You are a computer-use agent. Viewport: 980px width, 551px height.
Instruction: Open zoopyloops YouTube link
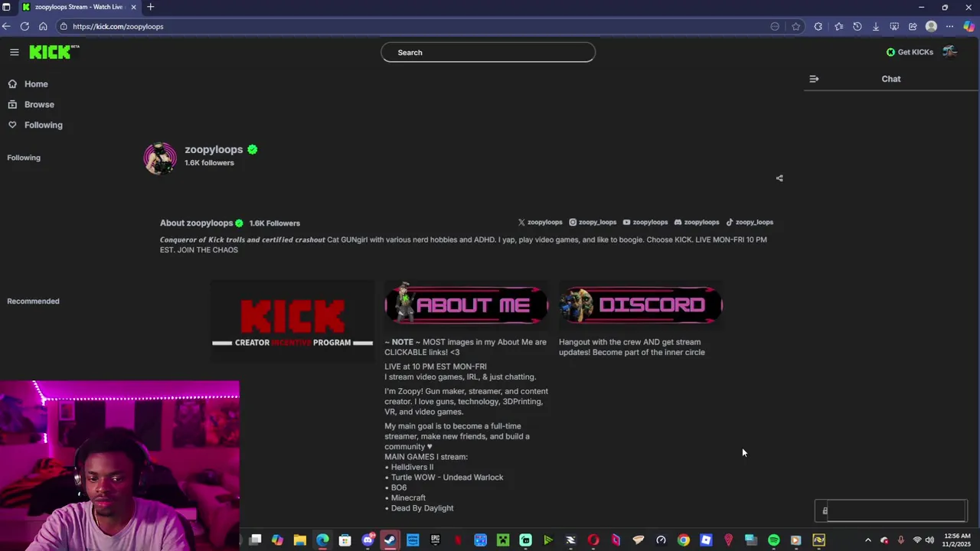click(645, 222)
